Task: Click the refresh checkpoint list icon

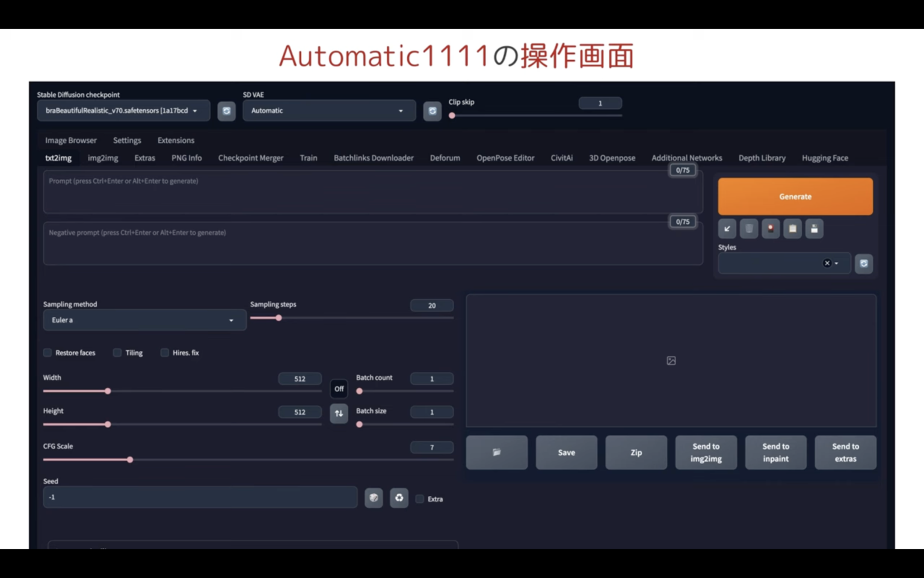Action: click(227, 111)
